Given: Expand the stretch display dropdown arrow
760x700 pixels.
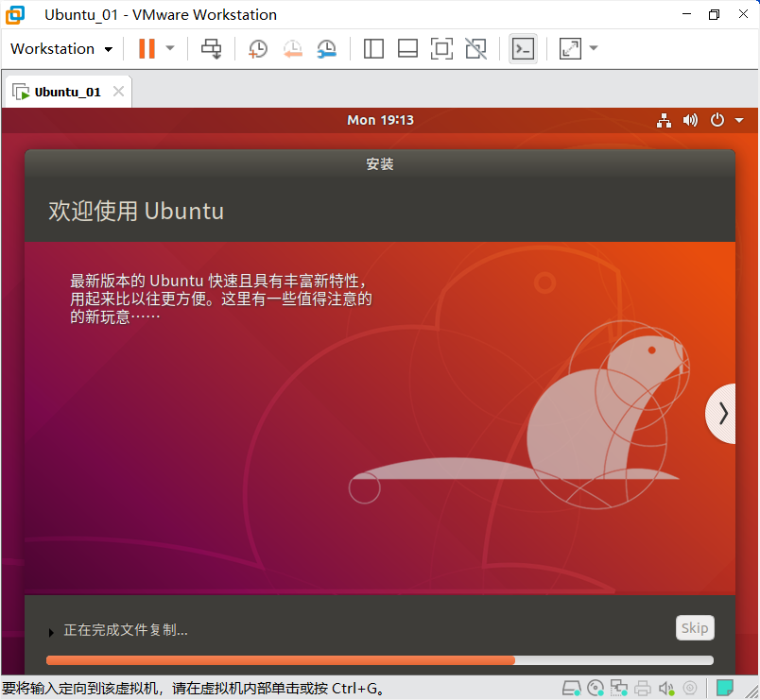Looking at the screenshot, I should [x=594, y=48].
